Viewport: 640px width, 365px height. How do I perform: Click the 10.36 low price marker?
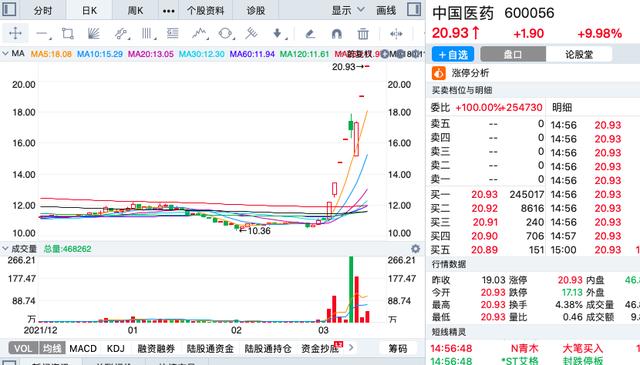coord(259,231)
